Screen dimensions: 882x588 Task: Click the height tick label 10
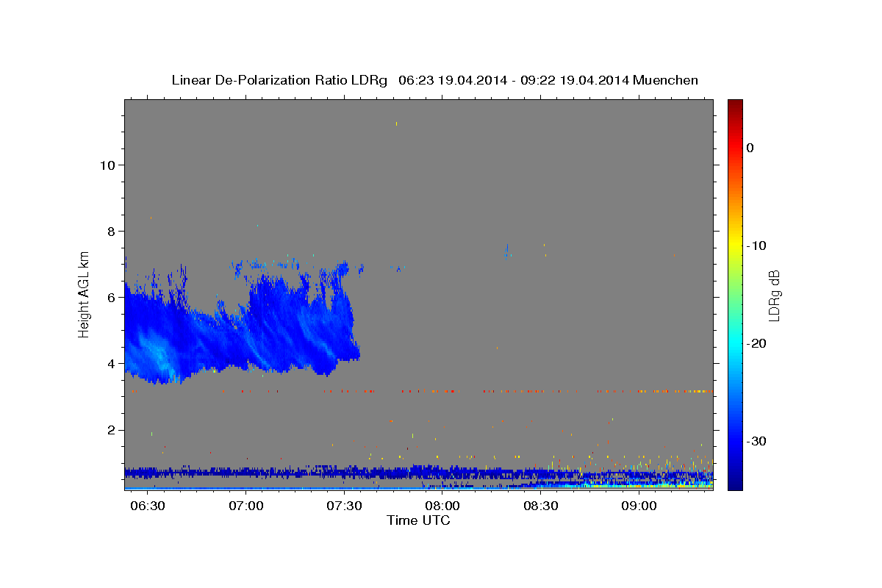click(x=107, y=165)
